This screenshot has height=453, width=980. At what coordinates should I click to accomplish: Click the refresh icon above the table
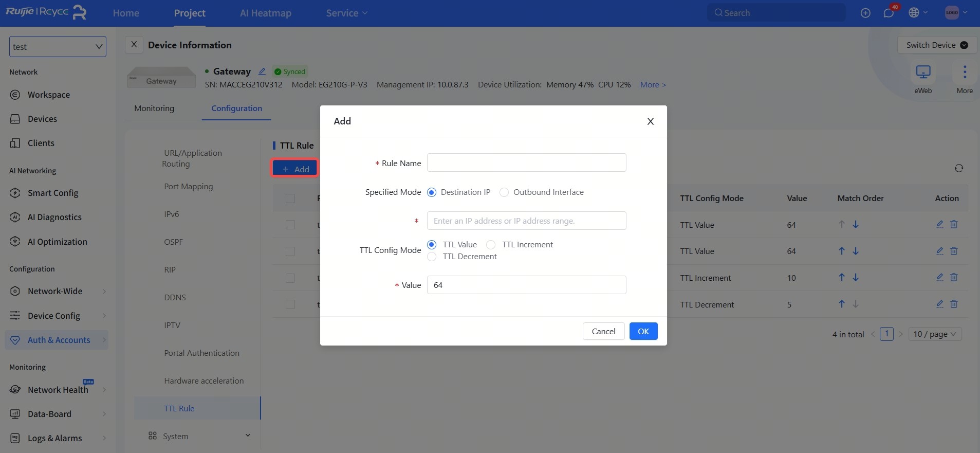[x=958, y=169]
